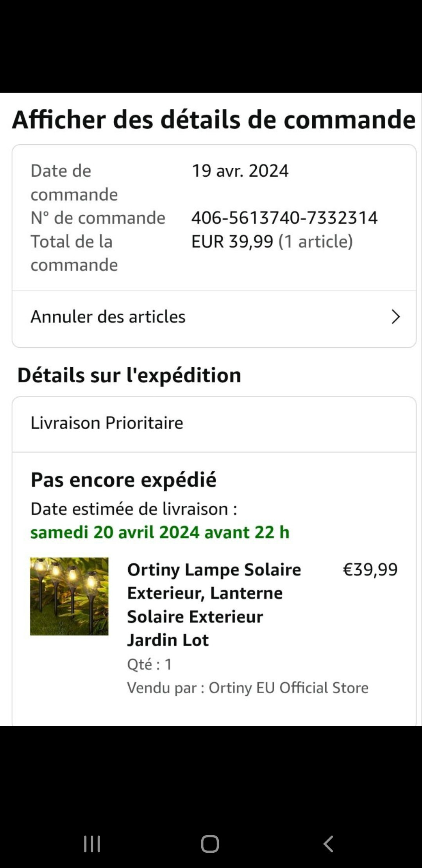Image resolution: width=422 pixels, height=868 pixels.
Task: Tap the Pas encore expédié status
Action: point(123,480)
